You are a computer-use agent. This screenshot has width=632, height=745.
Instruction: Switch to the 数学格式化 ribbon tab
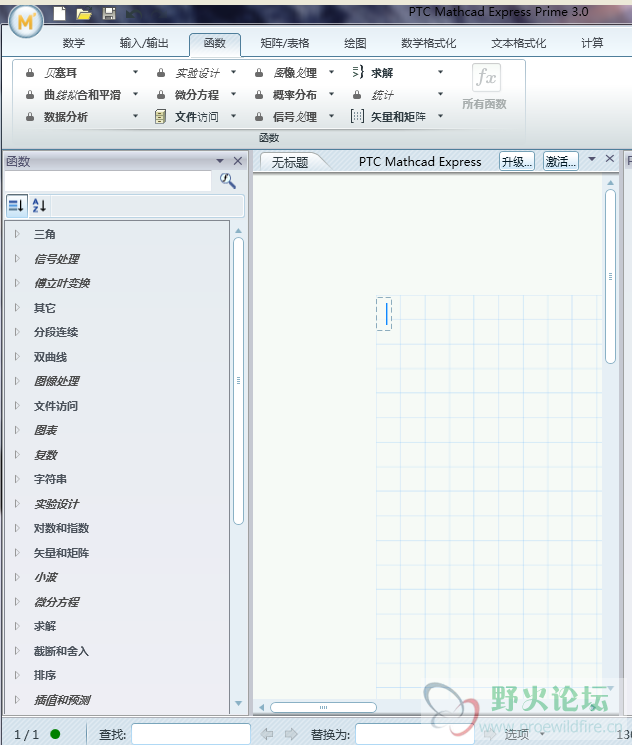(428, 43)
